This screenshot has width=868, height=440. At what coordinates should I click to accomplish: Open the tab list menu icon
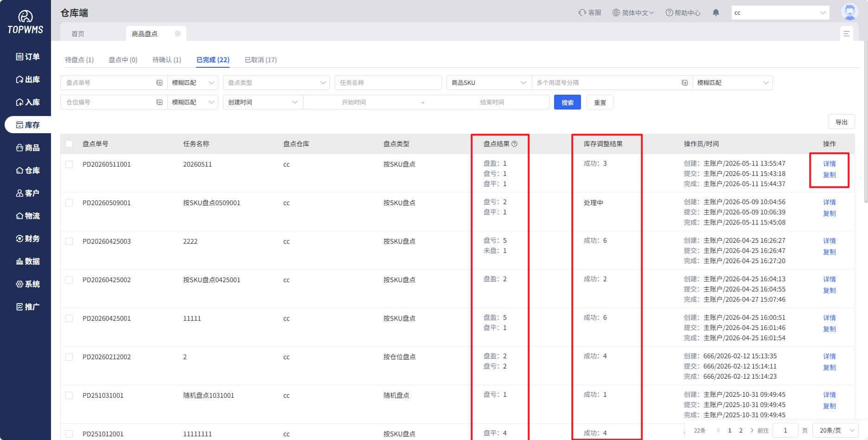point(846,33)
